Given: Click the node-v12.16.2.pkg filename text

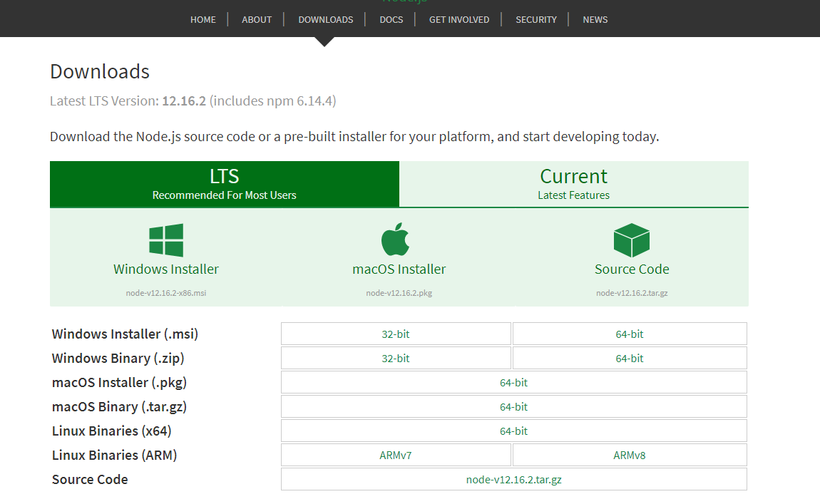Looking at the screenshot, I should point(399,293).
